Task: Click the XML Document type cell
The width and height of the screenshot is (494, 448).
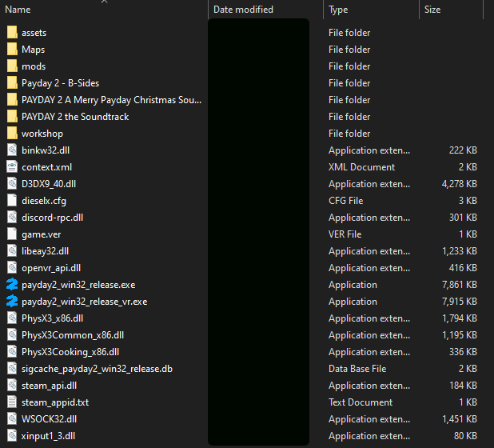Action: (x=361, y=167)
